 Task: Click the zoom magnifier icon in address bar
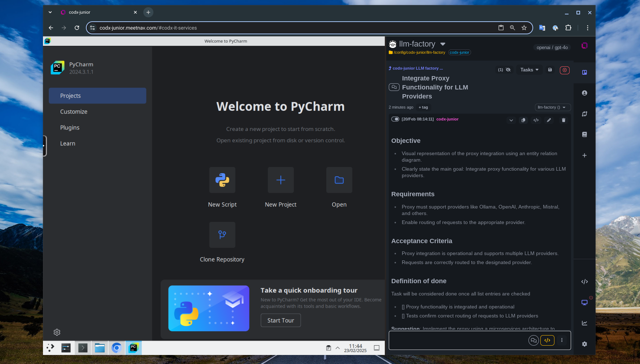pyautogui.click(x=512, y=28)
